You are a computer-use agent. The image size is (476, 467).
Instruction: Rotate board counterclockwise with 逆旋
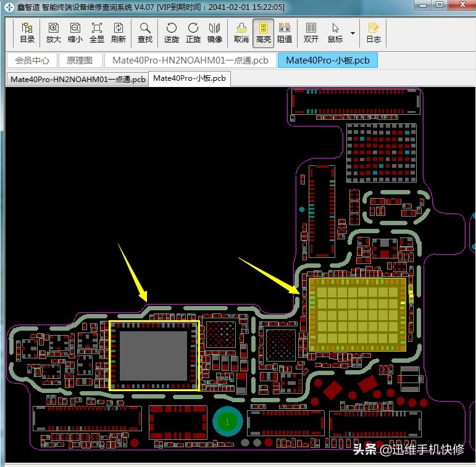pos(172,33)
